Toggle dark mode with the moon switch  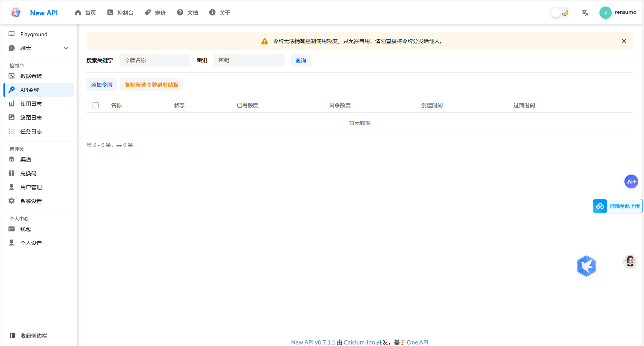[560, 12]
